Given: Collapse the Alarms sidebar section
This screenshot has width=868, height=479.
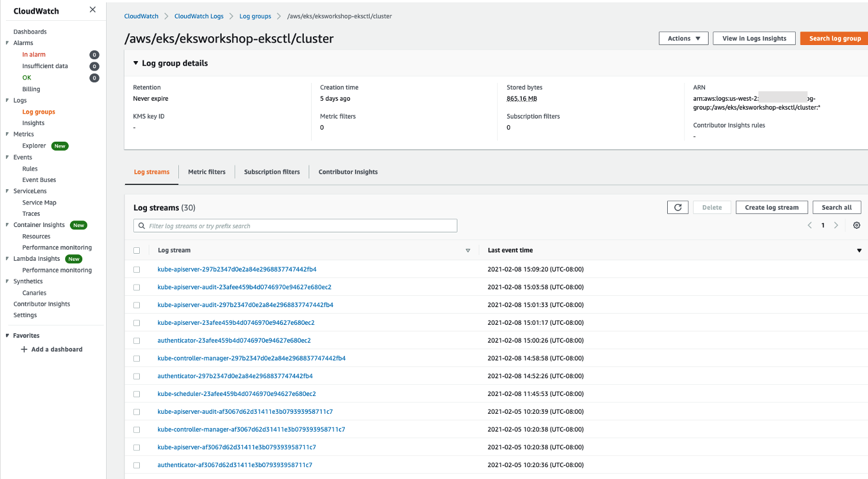Looking at the screenshot, I should pyautogui.click(x=7, y=43).
